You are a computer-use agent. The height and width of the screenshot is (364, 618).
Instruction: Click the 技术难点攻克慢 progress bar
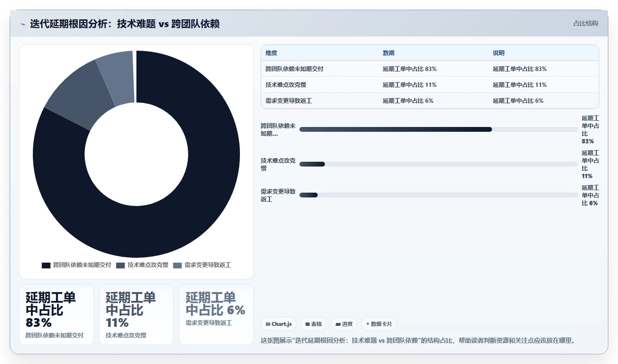pos(438,164)
